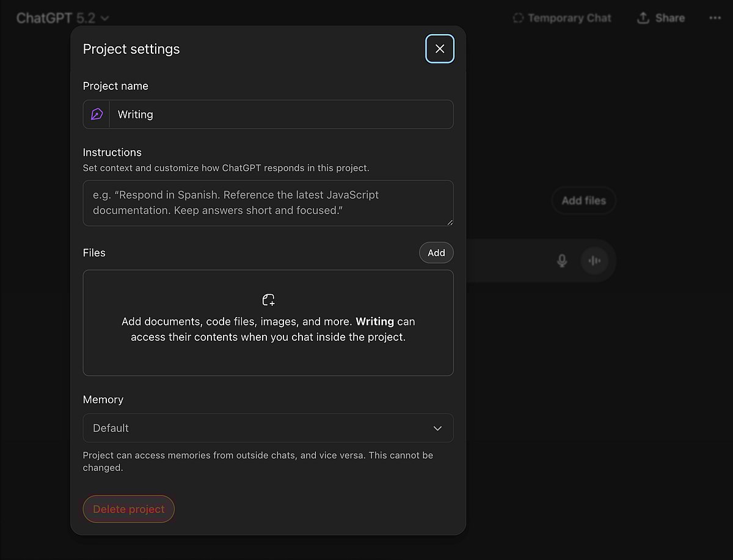Close the Project settings dialog
Viewport: 733px width, 560px height.
tap(440, 49)
